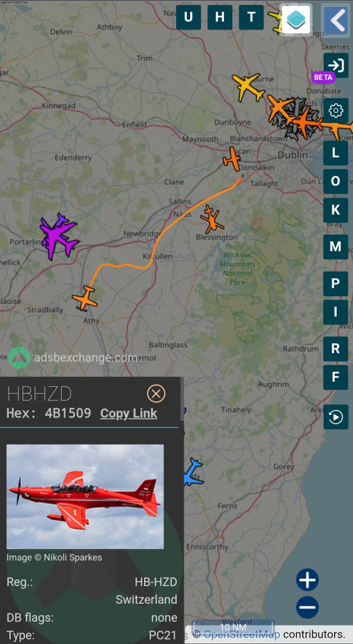This screenshot has width=353, height=644.
Task: Open the replay history playback icon
Action: pos(336,417)
